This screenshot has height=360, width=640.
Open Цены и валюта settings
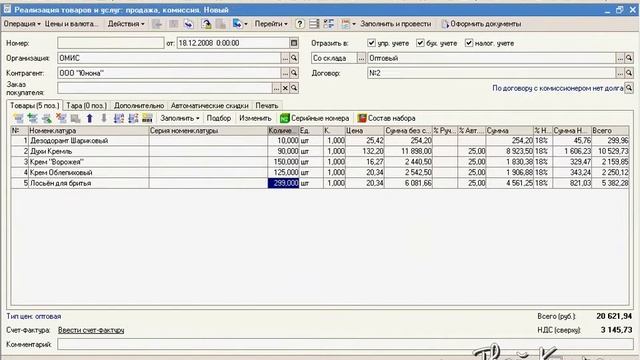tap(71, 24)
